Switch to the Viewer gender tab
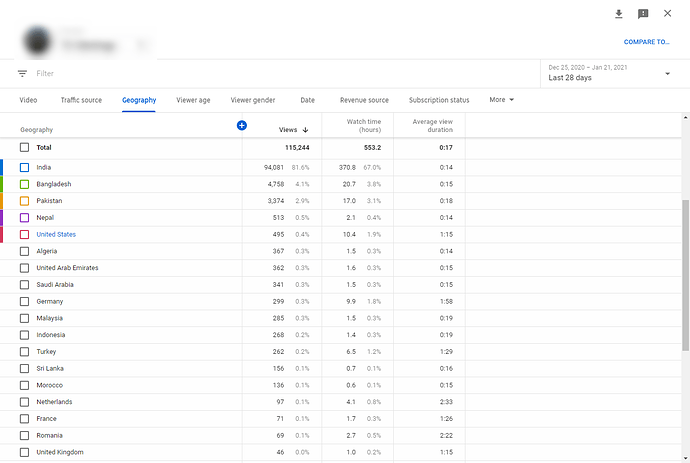The height and width of the screenshot is (463, 690). (253, 100)
